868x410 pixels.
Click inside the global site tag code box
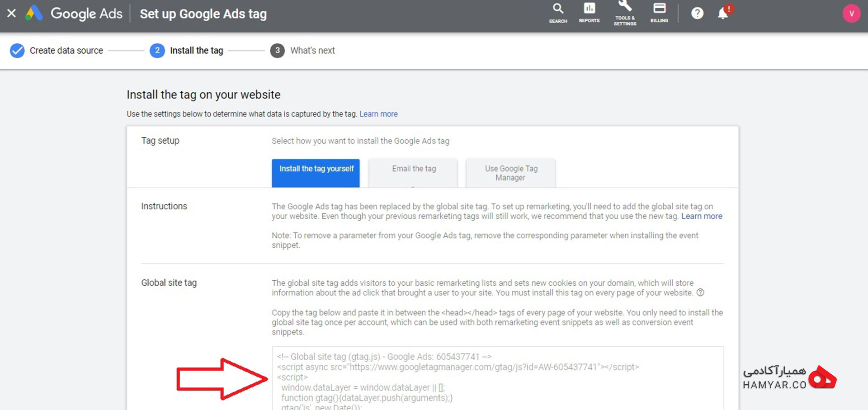pyautogui.click(x=498, y=378)
